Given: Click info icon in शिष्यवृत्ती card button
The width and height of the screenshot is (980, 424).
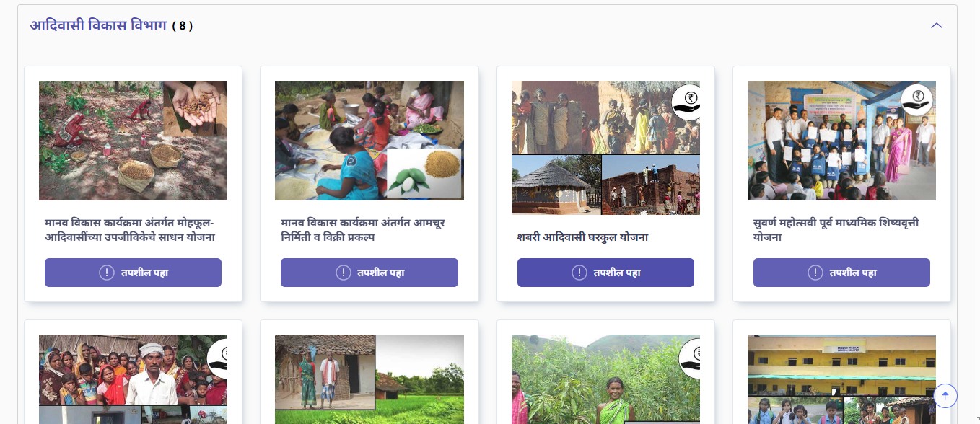Looking at the screenshot, I should point(815,273).
